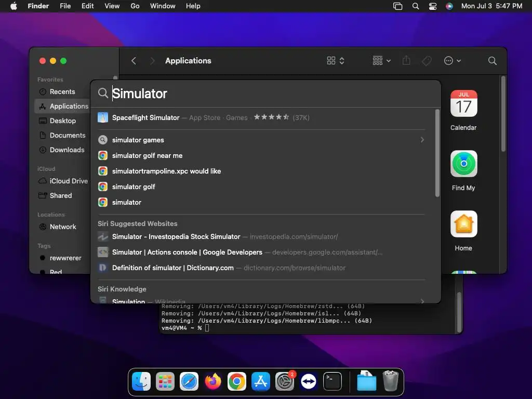Open TeamViewer from the Dock
Screen dimensions: 532x399
[x=309, y=381]
